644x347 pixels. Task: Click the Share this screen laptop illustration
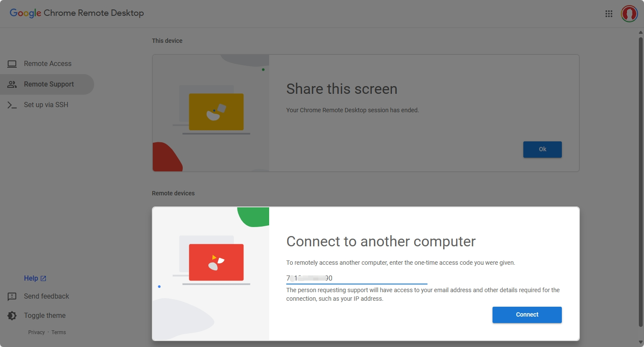212,110
